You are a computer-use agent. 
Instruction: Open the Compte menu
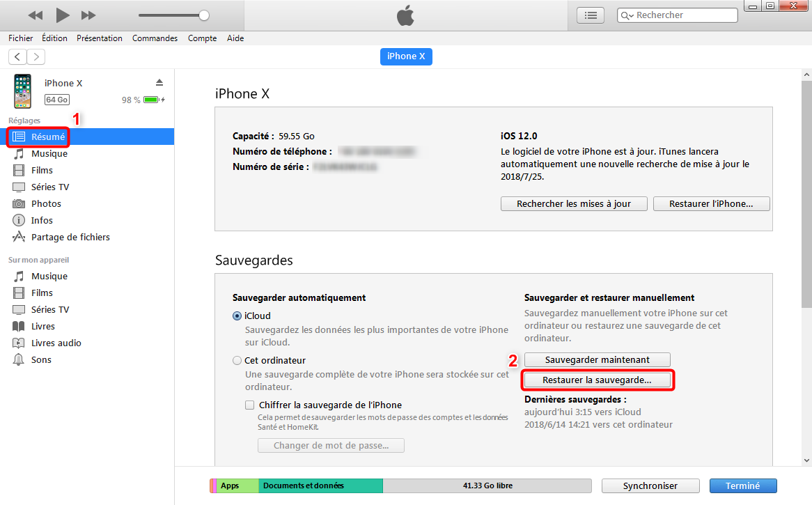202,38
